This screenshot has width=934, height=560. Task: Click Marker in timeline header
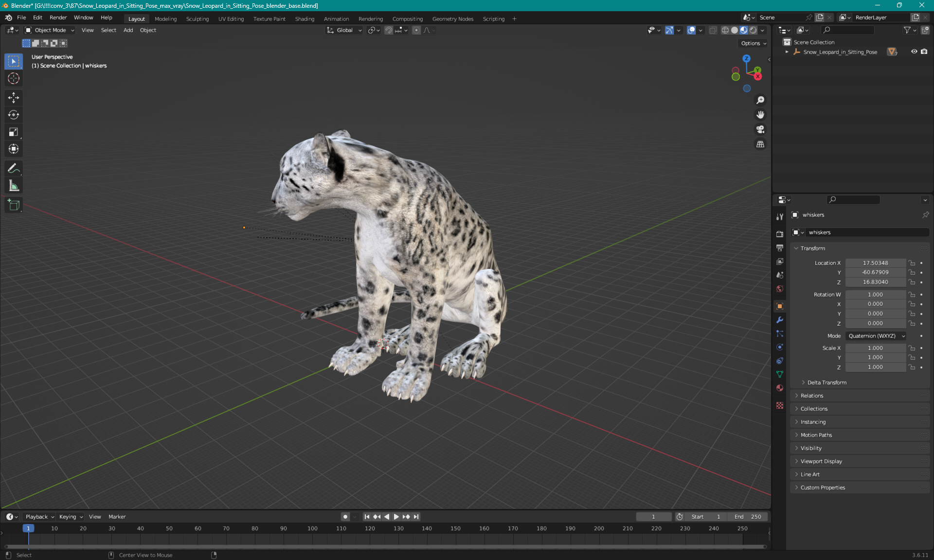point(117,517)
